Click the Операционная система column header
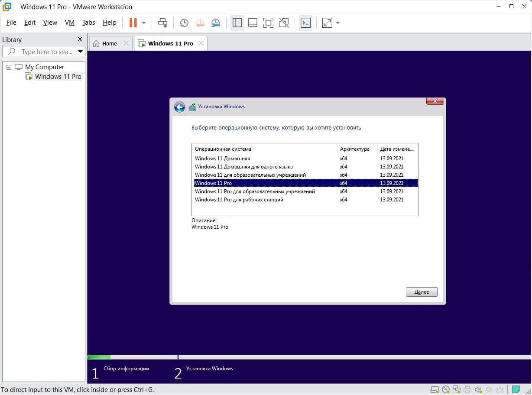 [264, 149]
